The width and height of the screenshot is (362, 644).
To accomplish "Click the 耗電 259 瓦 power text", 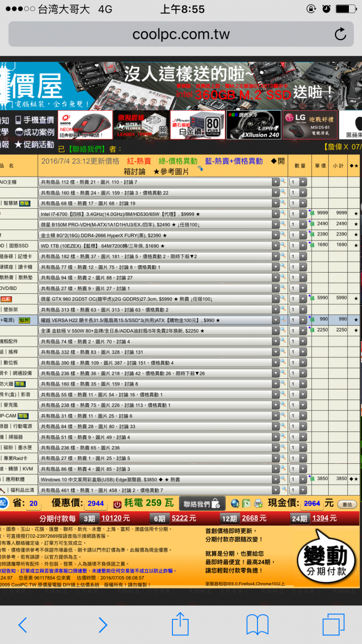I will click(149, 503).
